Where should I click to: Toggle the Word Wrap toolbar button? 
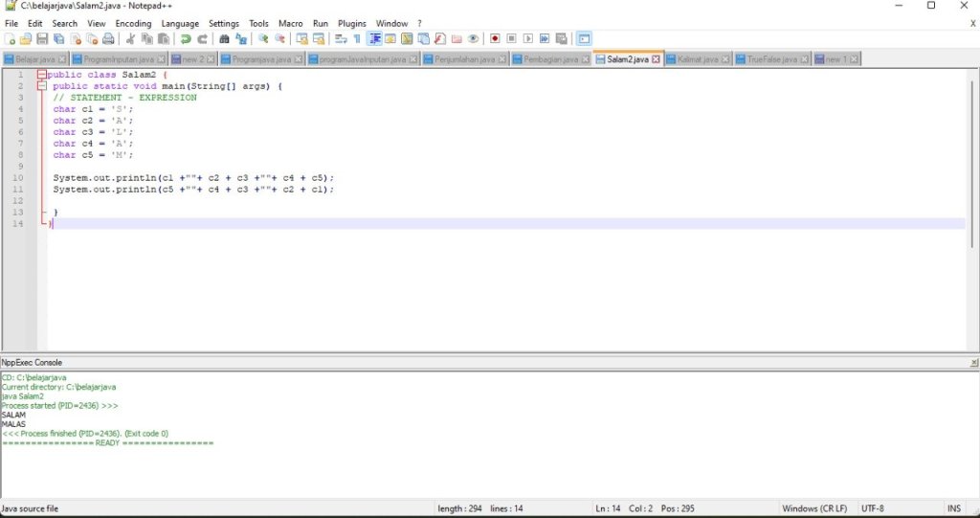tap(341, 39)
